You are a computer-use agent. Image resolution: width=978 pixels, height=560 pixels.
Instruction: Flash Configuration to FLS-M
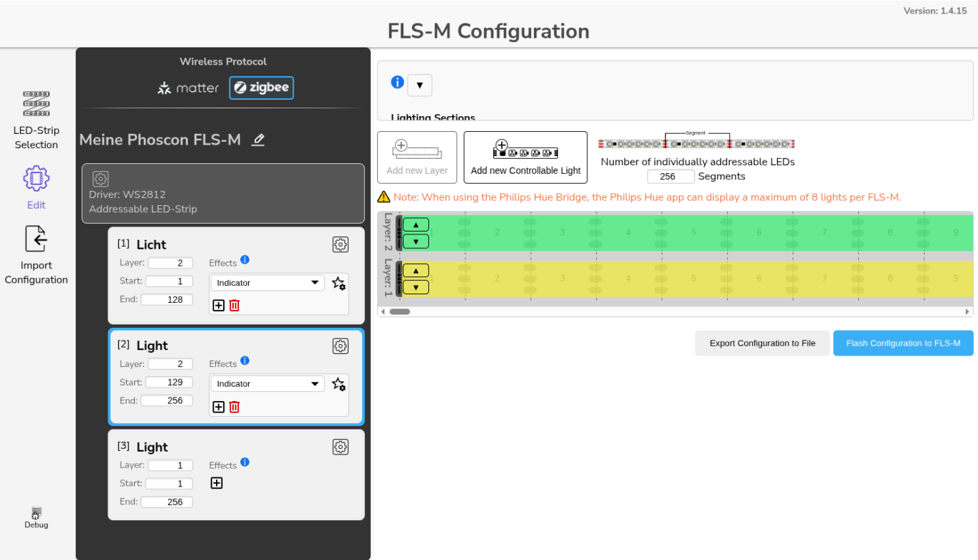click(x=903, y=343)
